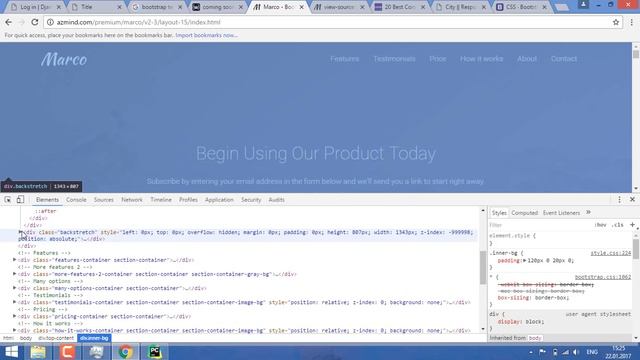Switch to the 'CSS · Bootstrap' browser tab
The image size is (640, 360).
click(522, 7)
